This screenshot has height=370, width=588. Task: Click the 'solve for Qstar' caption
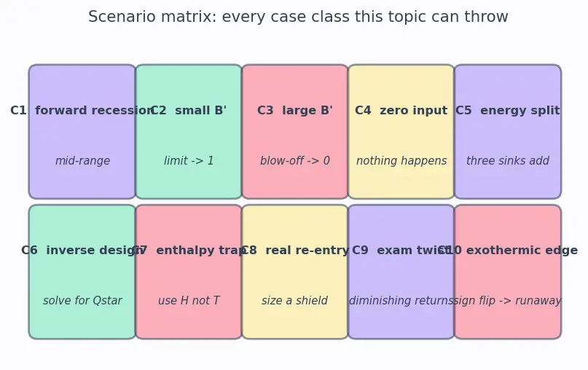click(82, 301)
